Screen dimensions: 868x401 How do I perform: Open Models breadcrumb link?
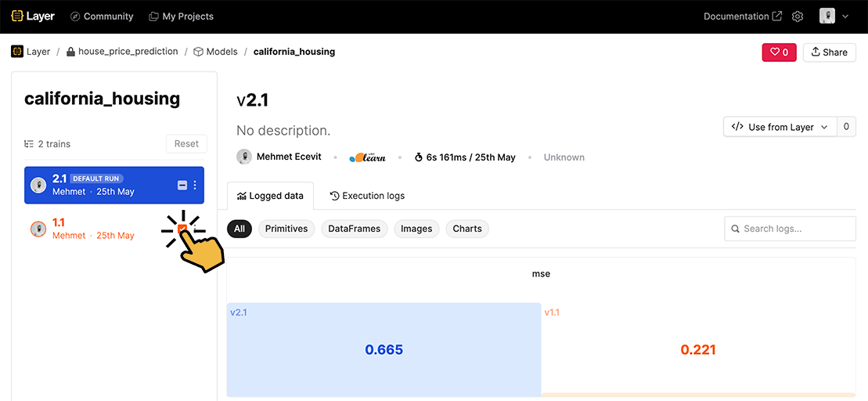(215, 52)
